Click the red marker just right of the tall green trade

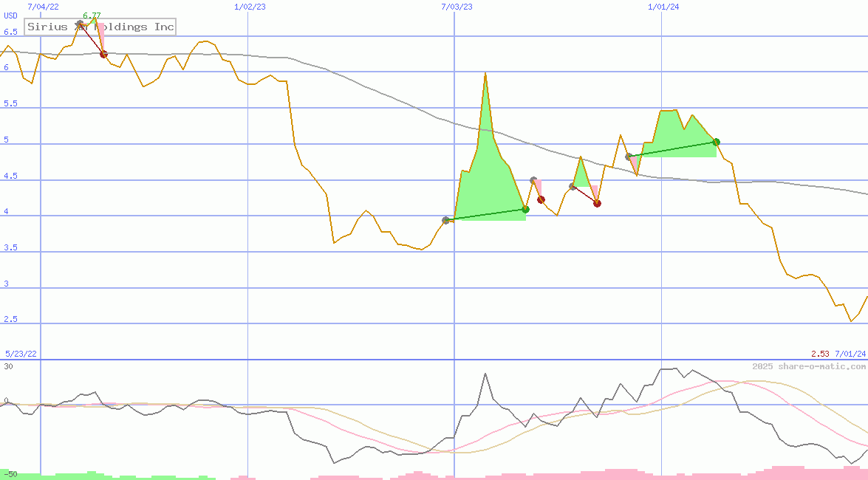[541, 200]
